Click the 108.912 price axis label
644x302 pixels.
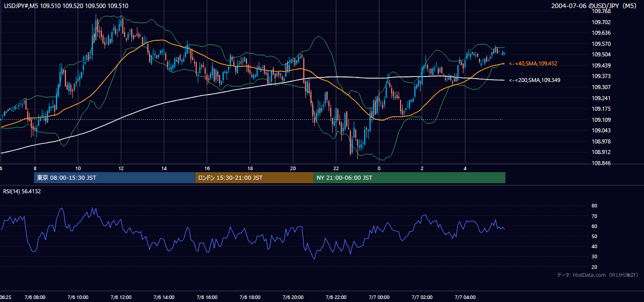click(601, 153)
